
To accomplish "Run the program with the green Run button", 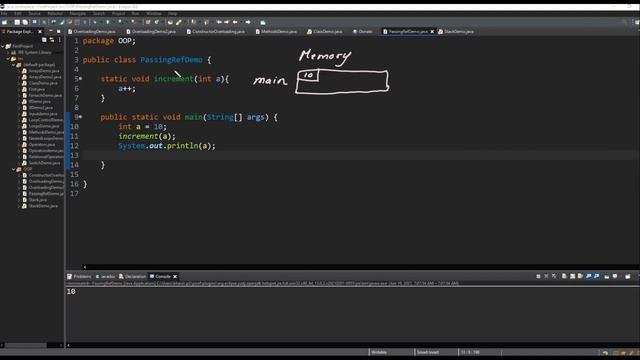I will tap(108, 22).
